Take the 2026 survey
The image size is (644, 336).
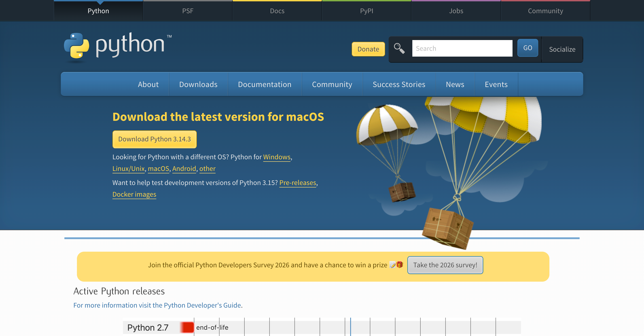tap(445, 265)
